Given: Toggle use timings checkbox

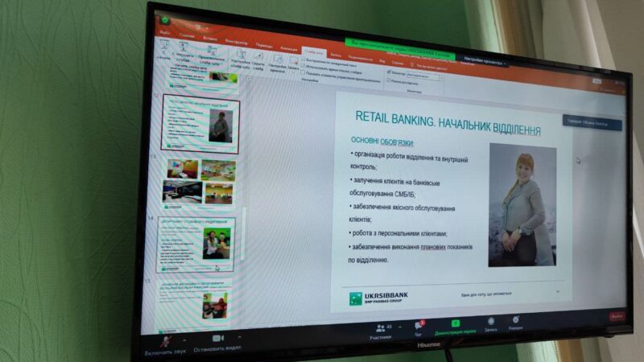Looking at the screenshot, I should point(303,66).
